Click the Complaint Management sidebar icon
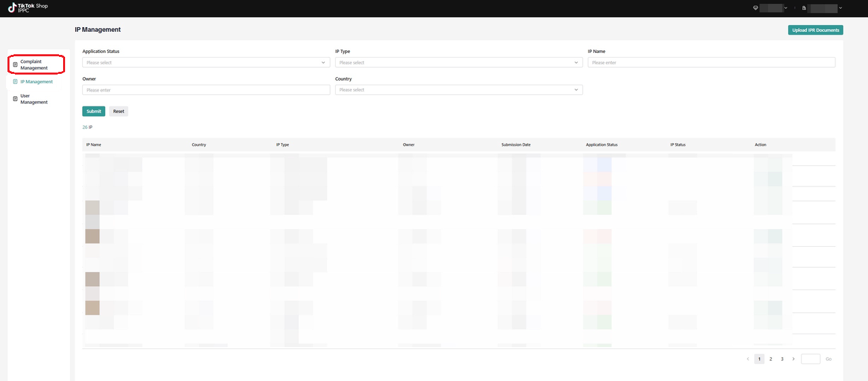Image resolution: width=868 pixels, height=381 pixels. 15,64
